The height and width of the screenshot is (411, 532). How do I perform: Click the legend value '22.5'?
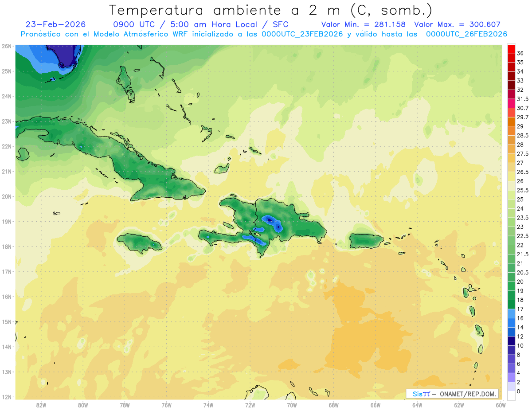pyautogui.click(x=523, y=236)
